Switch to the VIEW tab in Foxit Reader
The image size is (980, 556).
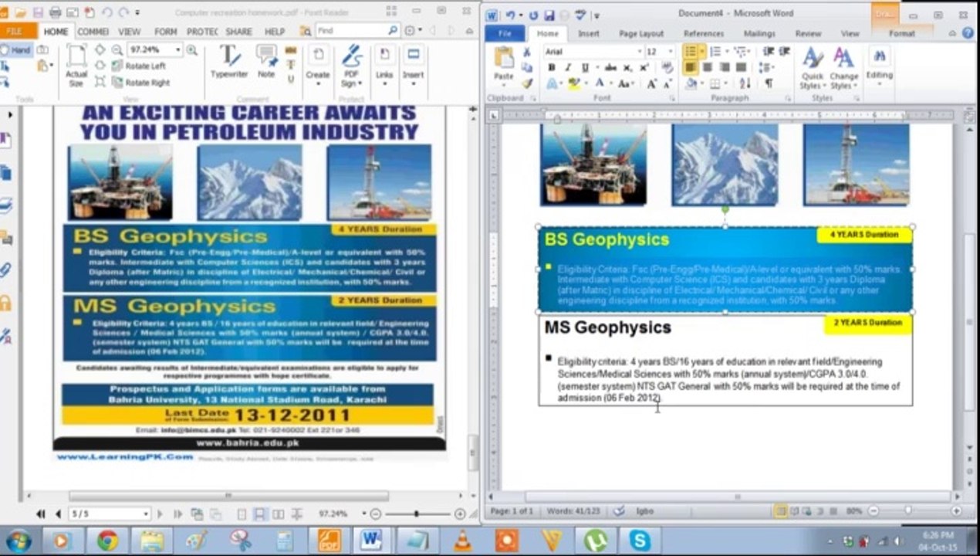tap(129, 32)
